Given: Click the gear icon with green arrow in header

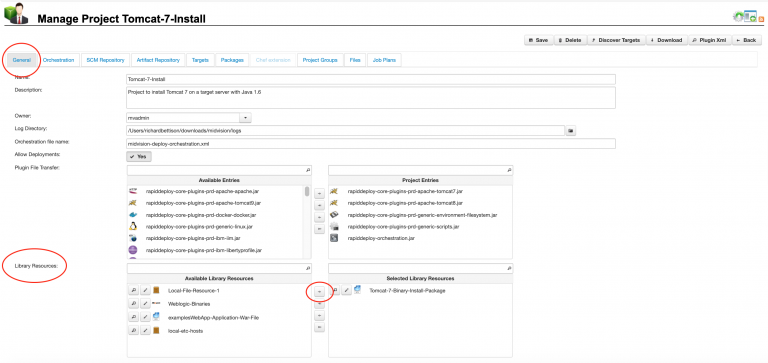Looking at the screenshot, I should pos(738,17).
